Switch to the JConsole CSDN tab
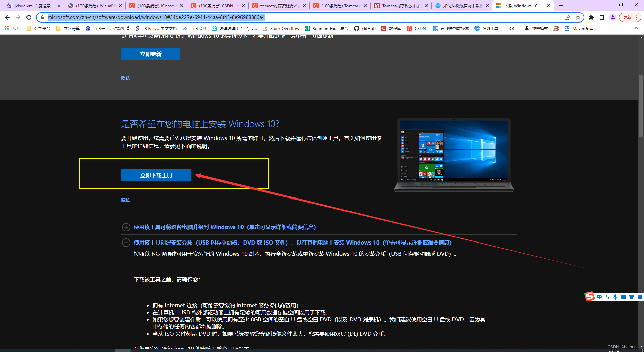 pyautogui.click(x=157, y=6)
